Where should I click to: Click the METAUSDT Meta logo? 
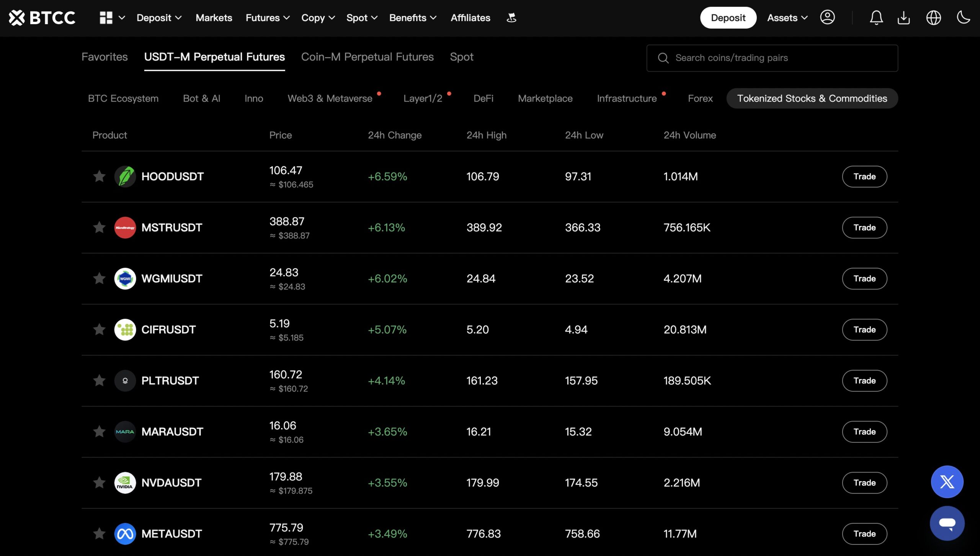click(125, 534)
